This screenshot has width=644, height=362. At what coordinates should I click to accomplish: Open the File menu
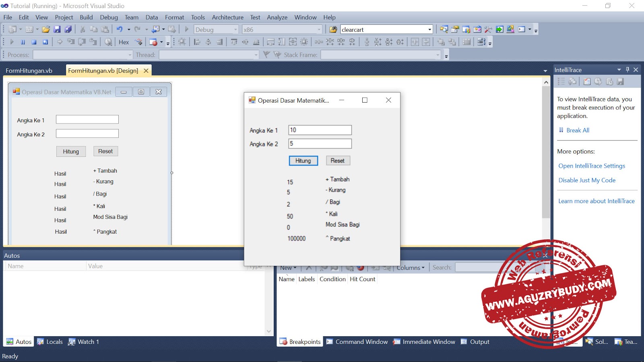tap(8, 17)
